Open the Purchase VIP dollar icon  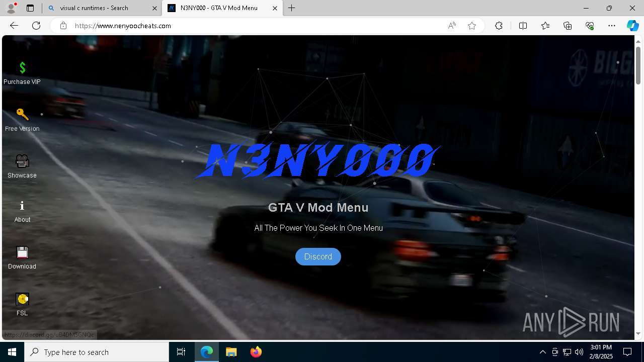pos(22,67)
